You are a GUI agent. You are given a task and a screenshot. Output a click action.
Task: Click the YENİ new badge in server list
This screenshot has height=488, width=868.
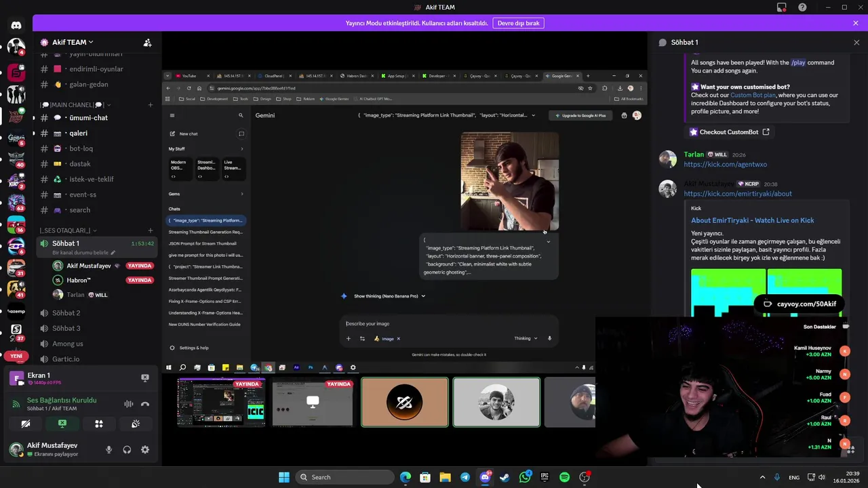pyautogui.click(x=16, y=356)
